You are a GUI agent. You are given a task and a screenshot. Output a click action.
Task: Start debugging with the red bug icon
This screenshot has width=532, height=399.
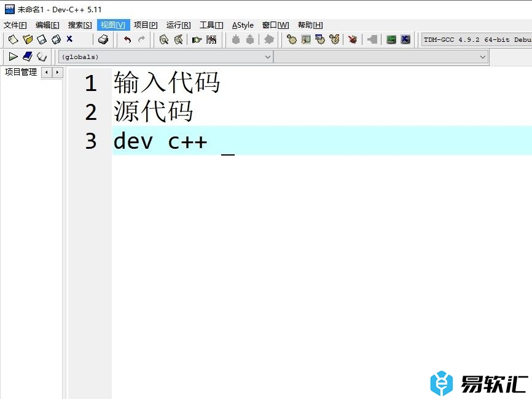(x=353, y=40)
